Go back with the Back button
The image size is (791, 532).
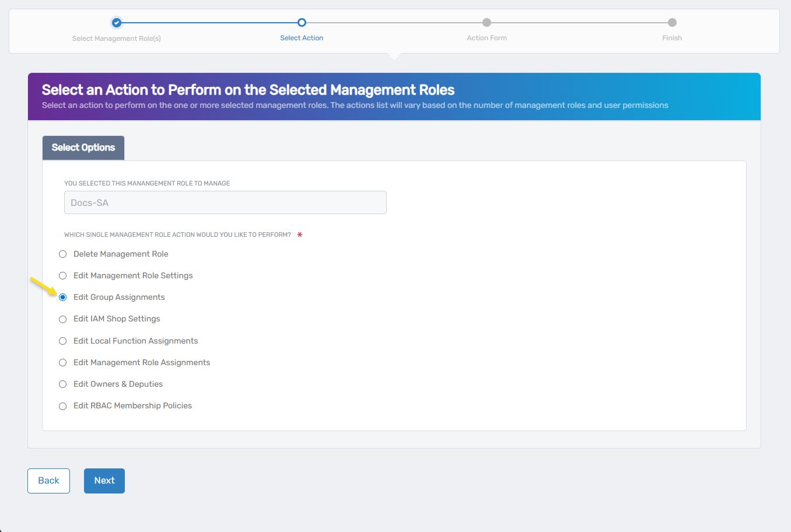48,481
